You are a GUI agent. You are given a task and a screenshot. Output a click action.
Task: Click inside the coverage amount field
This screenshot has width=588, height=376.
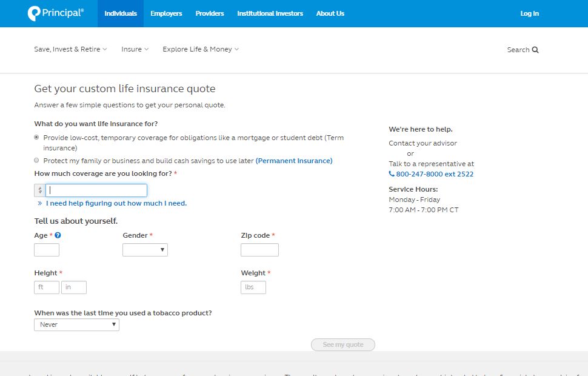(96, 190)
